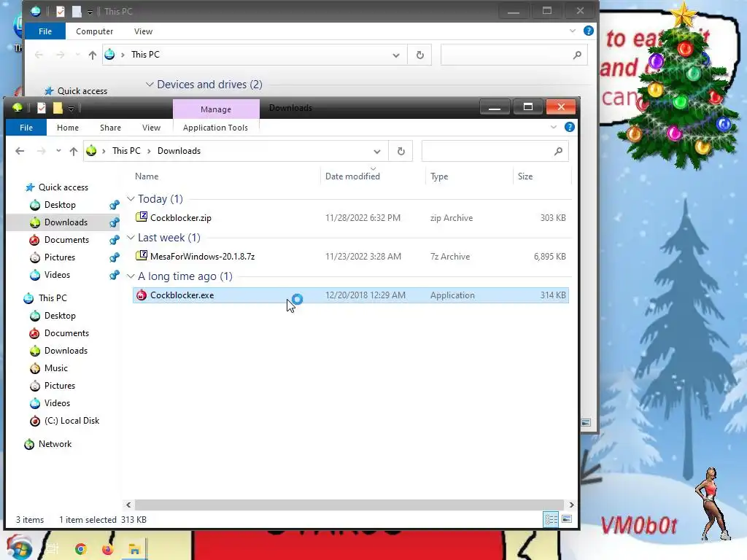The image size is (747, 560).
Task: Select This PC in the navigation pane
Action: coord(53,298)
